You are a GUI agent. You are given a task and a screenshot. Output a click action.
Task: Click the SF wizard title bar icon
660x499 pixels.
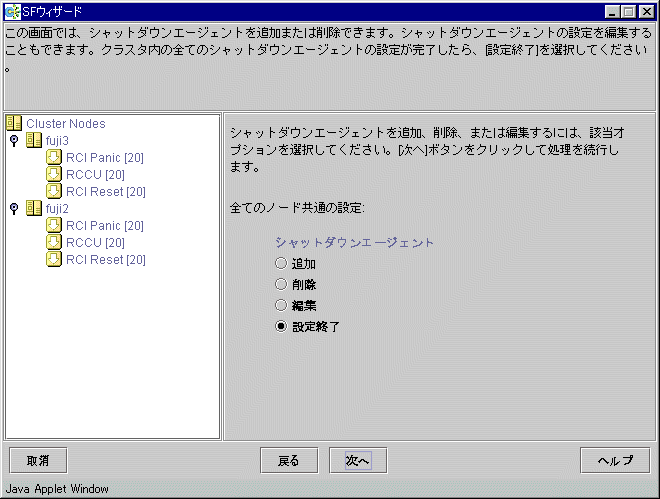pyautogui.click(x=12, y=11)
